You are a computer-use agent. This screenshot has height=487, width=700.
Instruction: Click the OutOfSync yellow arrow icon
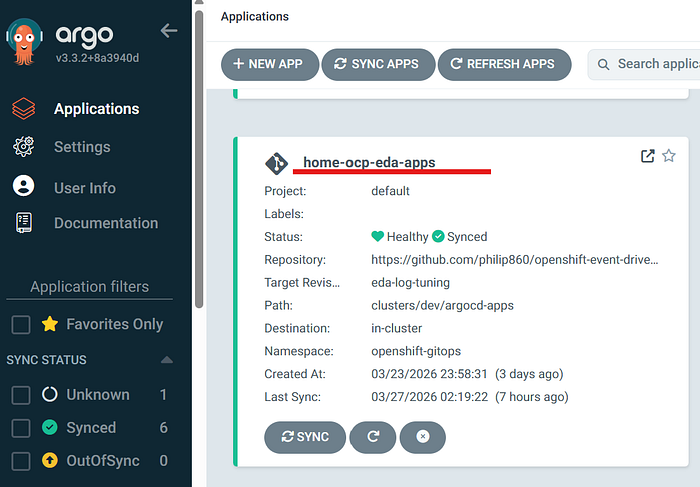tap(50, 460)
